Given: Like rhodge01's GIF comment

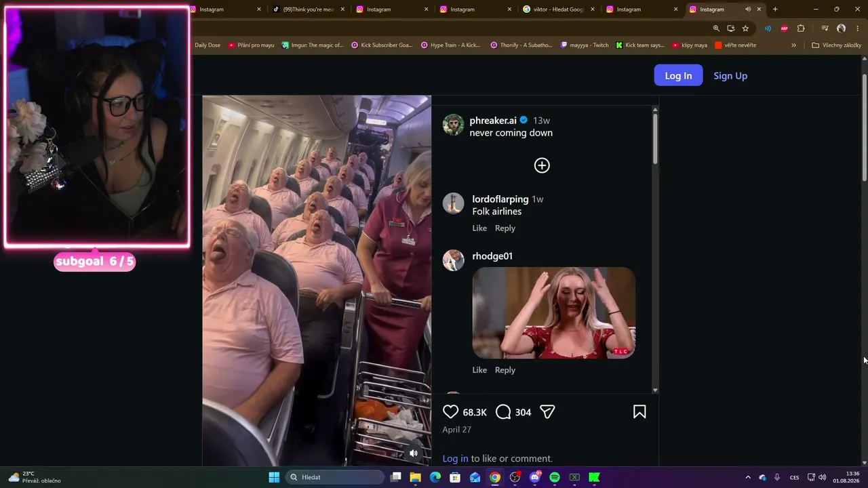Looking at the screenshot, I should (x=479, y=370).
